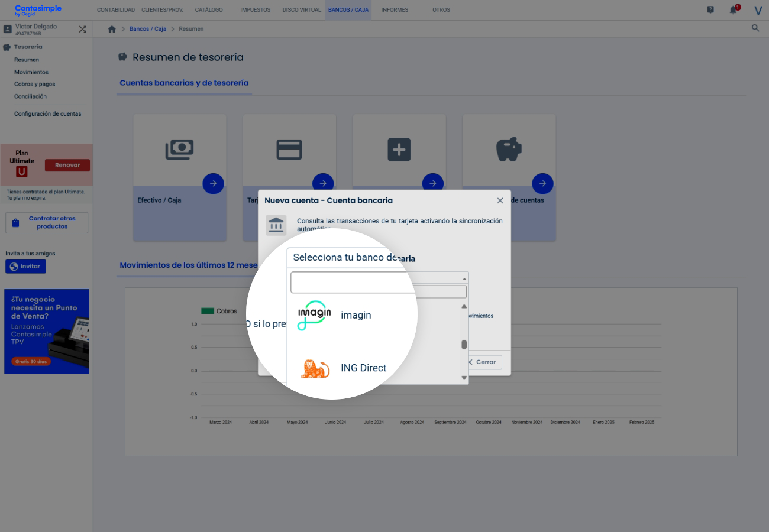The image size is (769, 532).
Task: Click the Contasimple logo
Action: pos(38,10)
